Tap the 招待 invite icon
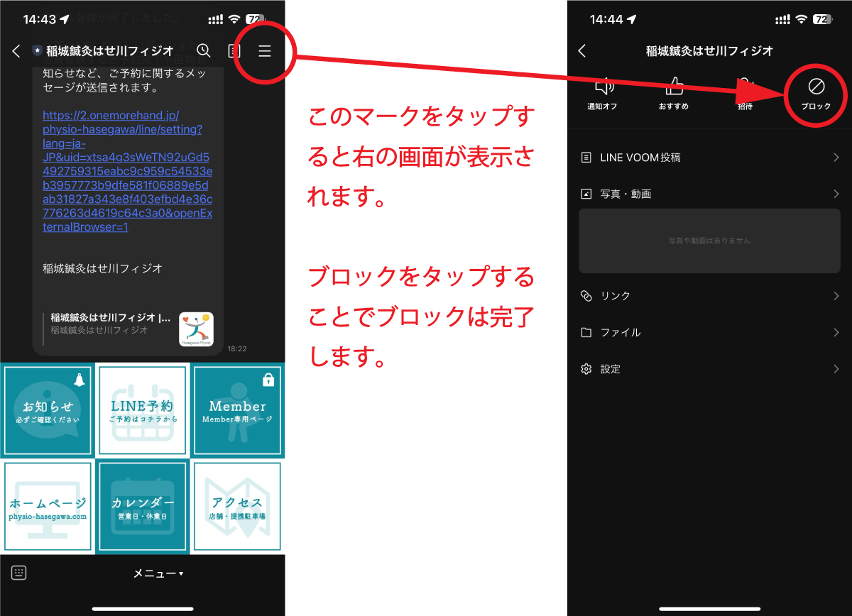The height and width of the screenshot is (616, 852). pos(745,87)
